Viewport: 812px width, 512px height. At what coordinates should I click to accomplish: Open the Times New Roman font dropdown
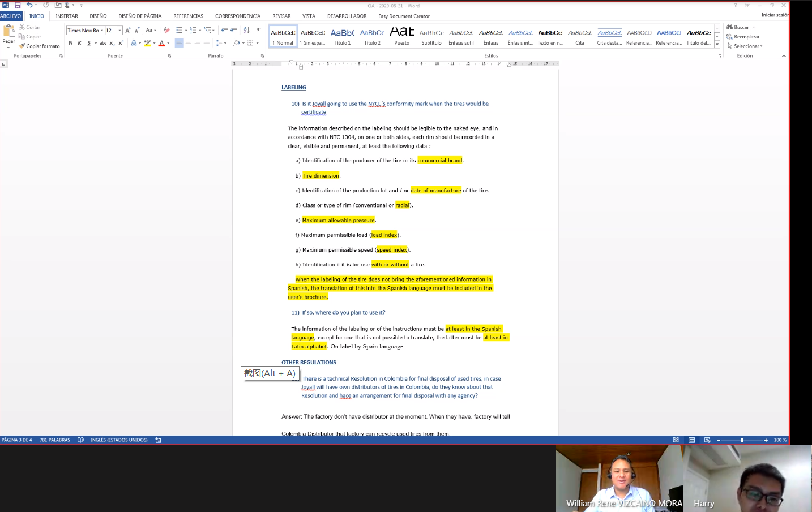tap(102, 31)
